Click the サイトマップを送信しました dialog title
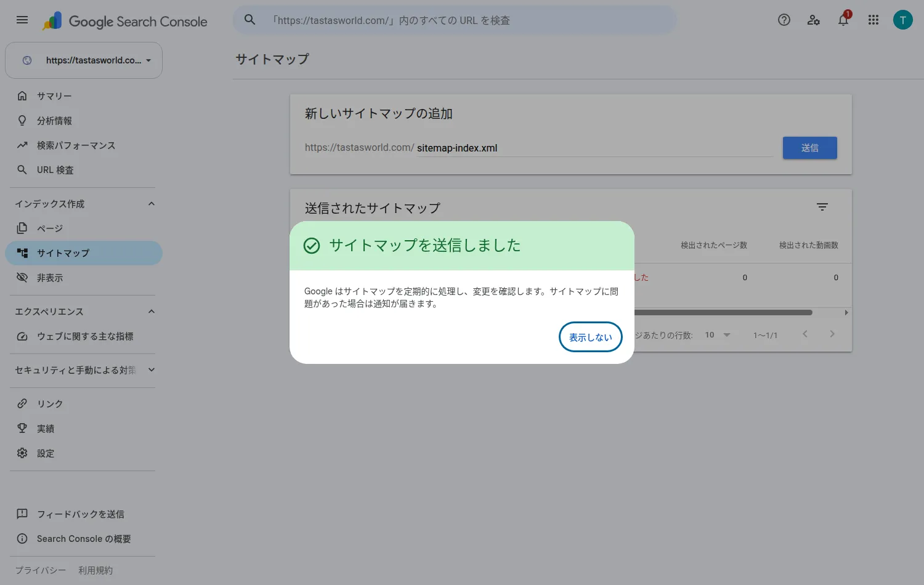This screenshot has height=585, width=924. (x=425, y=245)
